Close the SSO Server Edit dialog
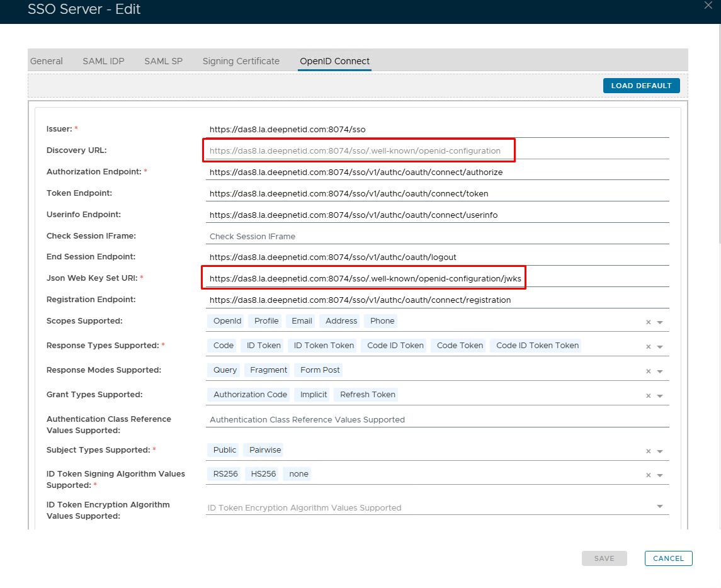The width and height of the screenshot is (721, 588). tap(707, 6)
